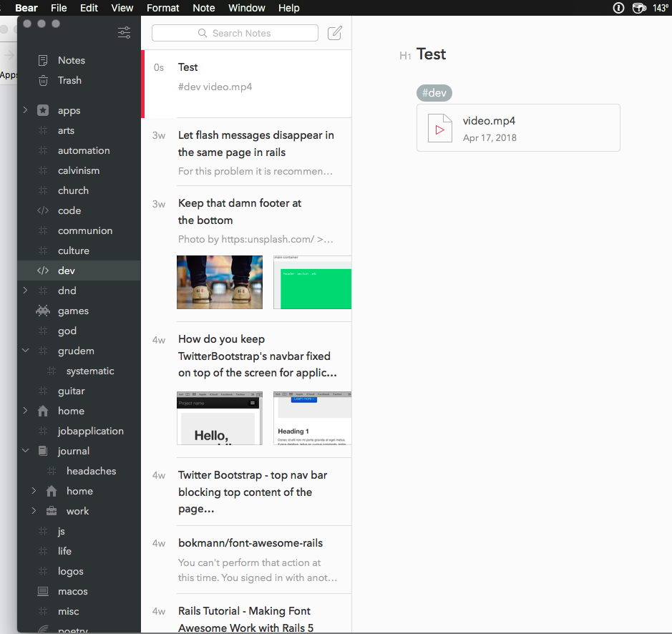Select the js tag
Image resolution: width=672 pixels, height=634 pixels.
coord(62,531)
